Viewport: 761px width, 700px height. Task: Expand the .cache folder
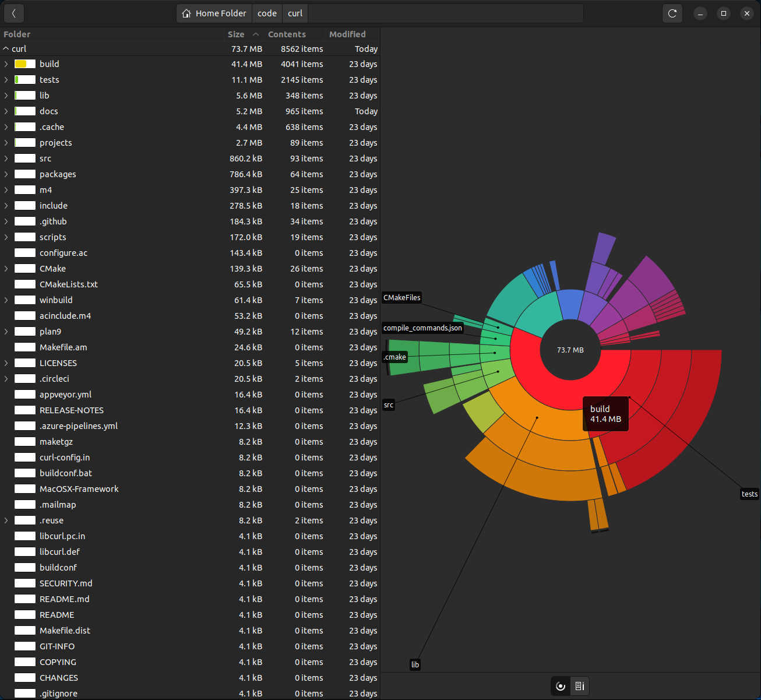click(x=6, y=127)
